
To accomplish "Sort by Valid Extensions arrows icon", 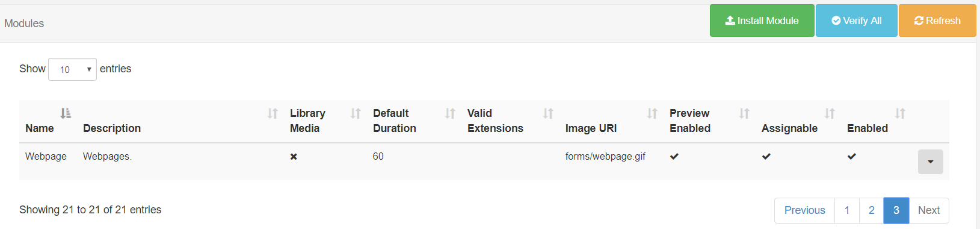I will (548, 113).
